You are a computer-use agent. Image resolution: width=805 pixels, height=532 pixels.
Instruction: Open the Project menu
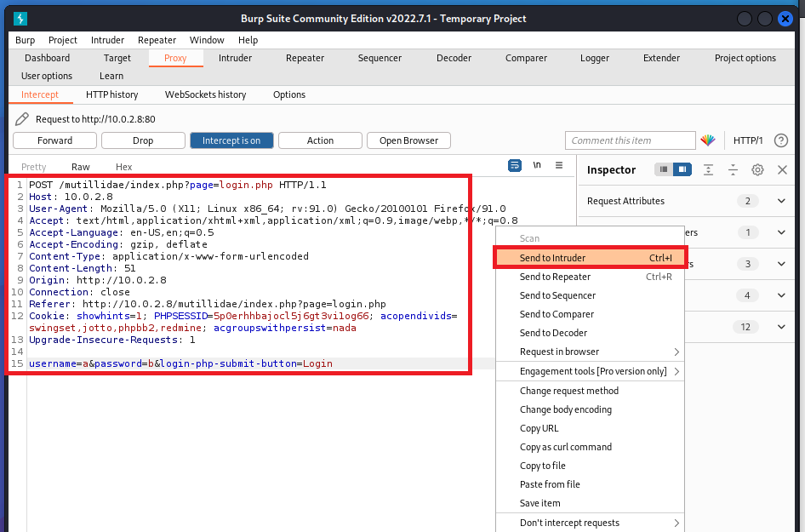click(63, 40)
